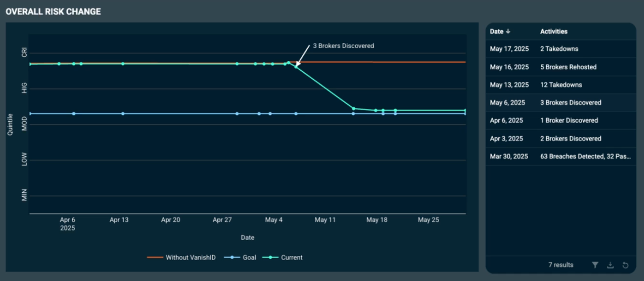Select the 3 Brokers Discovered table row
Image resolution: width=644 pixels, height=281 pixels.
[561, 103]
